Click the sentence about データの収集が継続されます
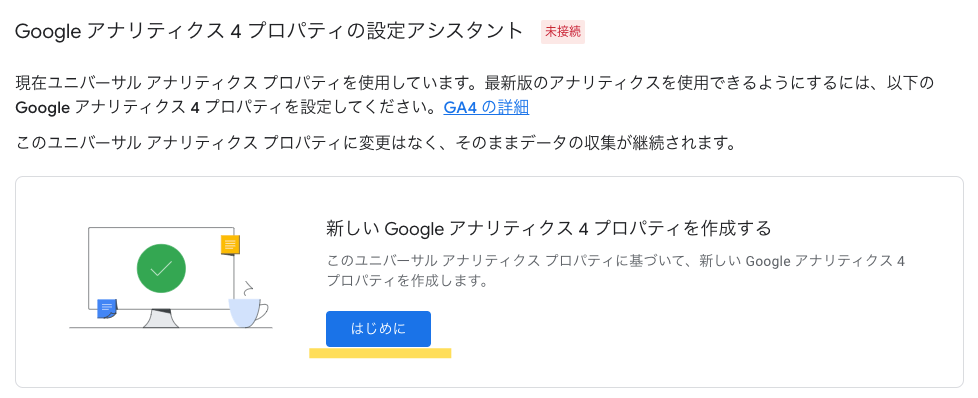This screenshot has width=978, height=398. click(375, 143)
